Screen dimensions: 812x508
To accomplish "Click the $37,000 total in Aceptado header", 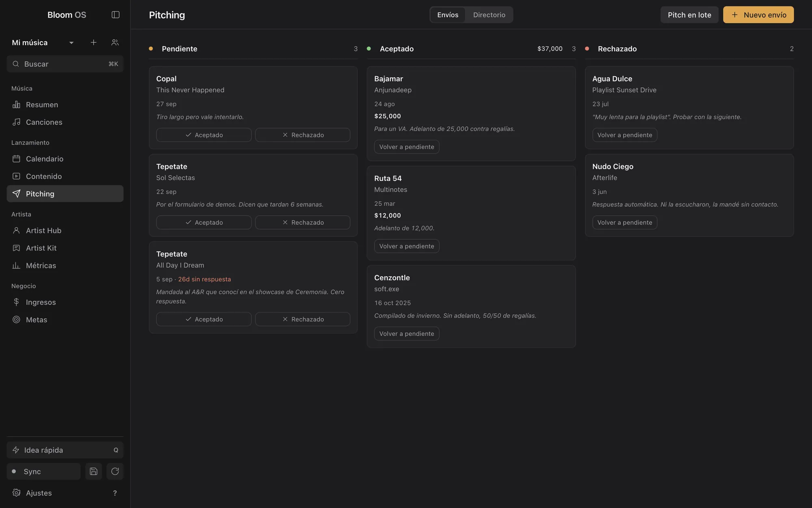I will pos(550,48).
